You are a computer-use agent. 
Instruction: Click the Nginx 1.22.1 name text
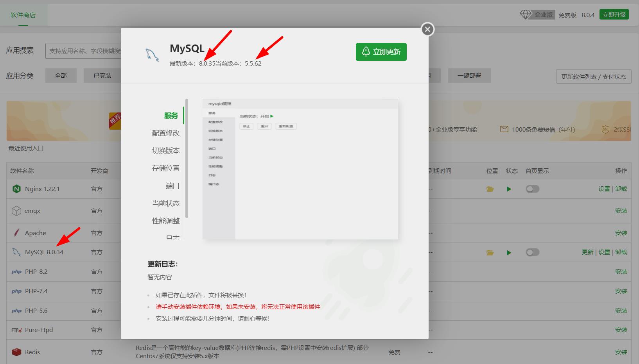point(42,189)
